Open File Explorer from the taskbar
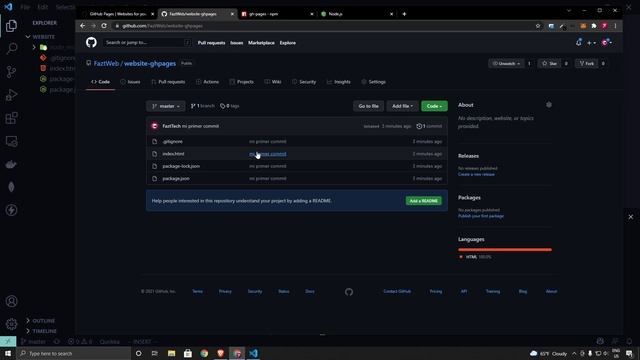 coord(171,353)
